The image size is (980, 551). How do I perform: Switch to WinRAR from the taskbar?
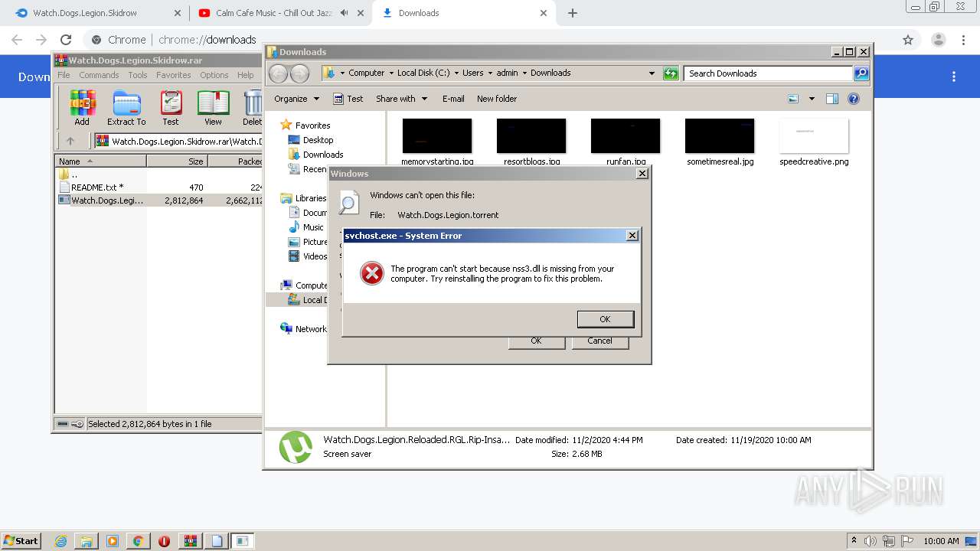(x=191, y=541)
